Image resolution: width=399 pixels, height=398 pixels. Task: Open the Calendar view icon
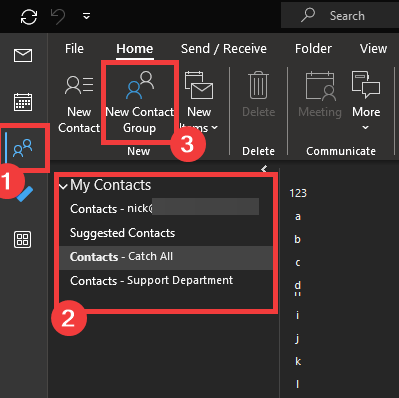23,102
